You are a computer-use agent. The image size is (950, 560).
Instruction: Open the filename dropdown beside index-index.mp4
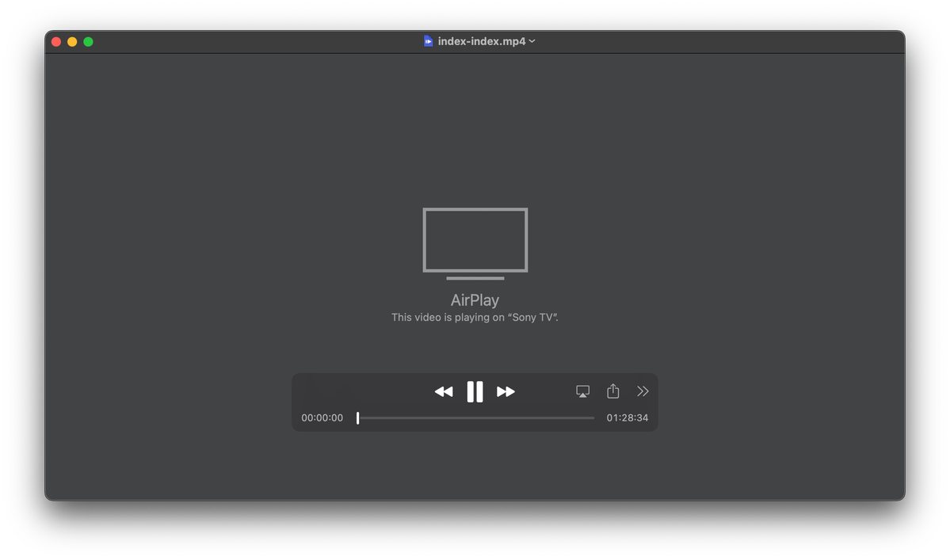(x=532, y=41)
